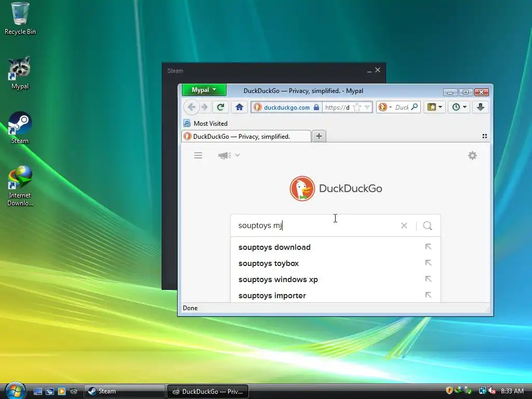Open a new tab with plus button

click(x=319, y=136)
